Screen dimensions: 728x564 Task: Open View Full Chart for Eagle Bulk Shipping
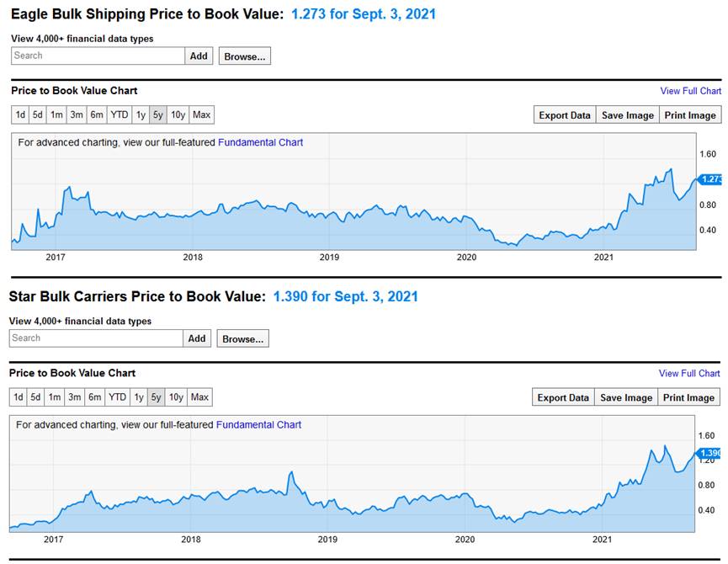click(691, 91)
